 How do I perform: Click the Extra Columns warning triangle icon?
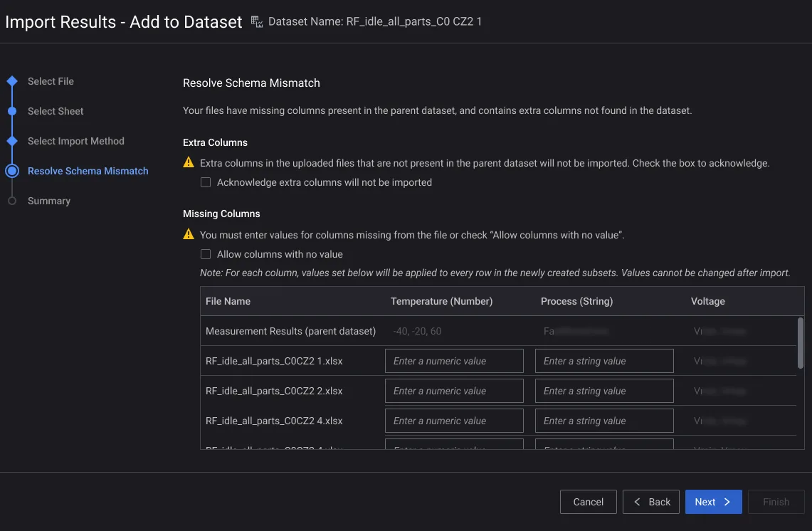[x=189, y=163]
